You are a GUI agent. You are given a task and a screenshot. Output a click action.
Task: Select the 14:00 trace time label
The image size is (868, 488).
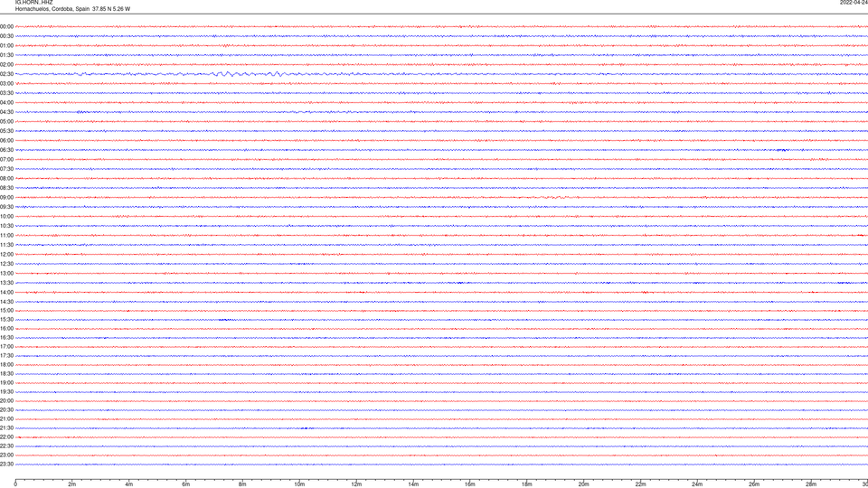tap(6, 292)
